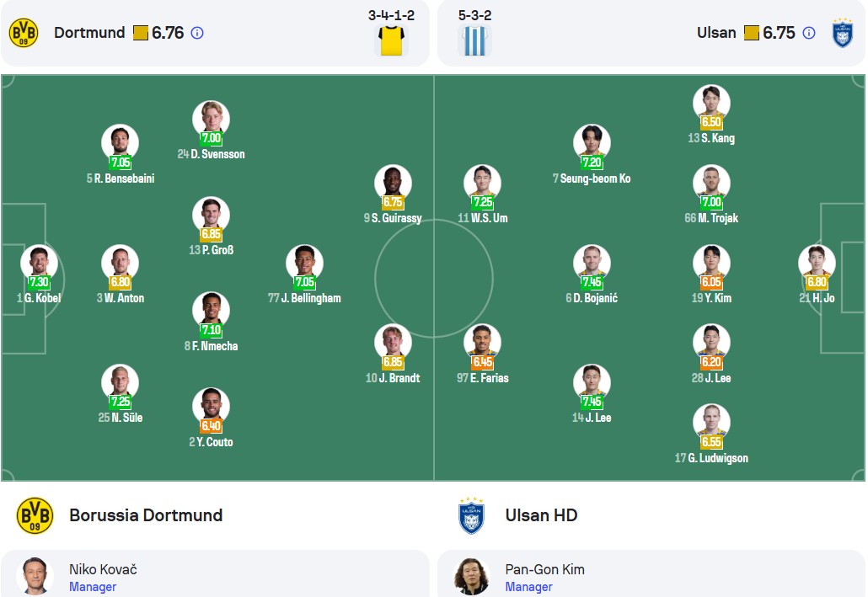Click the Pan-Gon Kim manager link
This screenshot has width=868, height=597.
(544, 569)
